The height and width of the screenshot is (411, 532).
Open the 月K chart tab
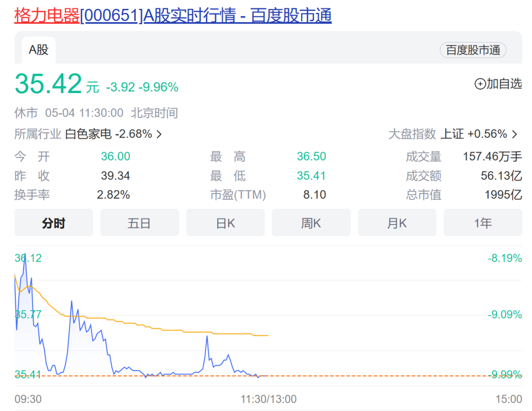point(397,223)
